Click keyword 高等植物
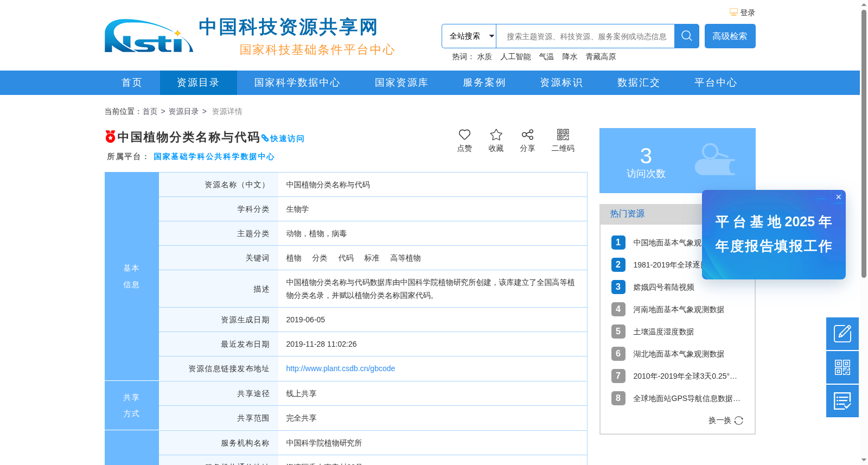Screen dimensions: 868x465 (x=405, y=258)
